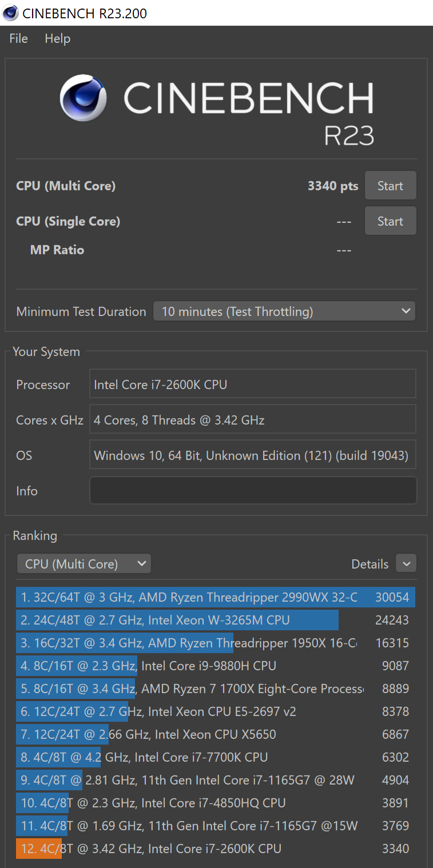Click the Cinebench icon in title bar

tap(10, 13)
